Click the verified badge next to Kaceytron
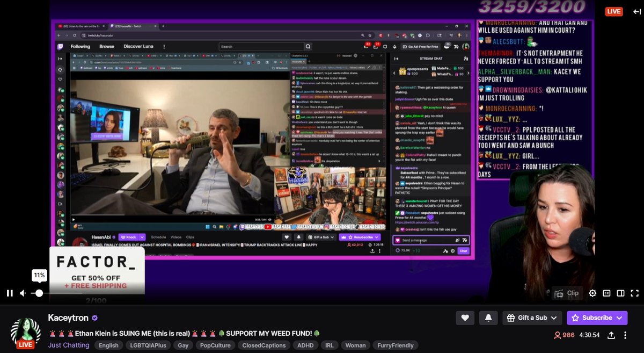Viewport: 644px width, 353px height. (95, 318)
